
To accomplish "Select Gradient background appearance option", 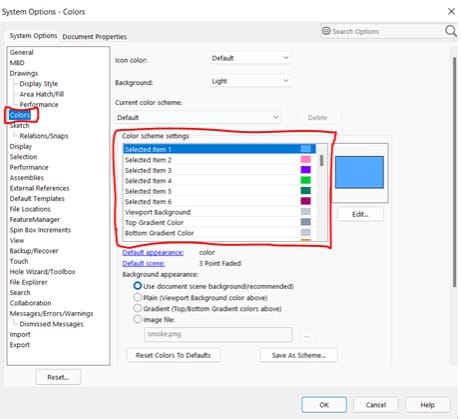I will (137, 308).
